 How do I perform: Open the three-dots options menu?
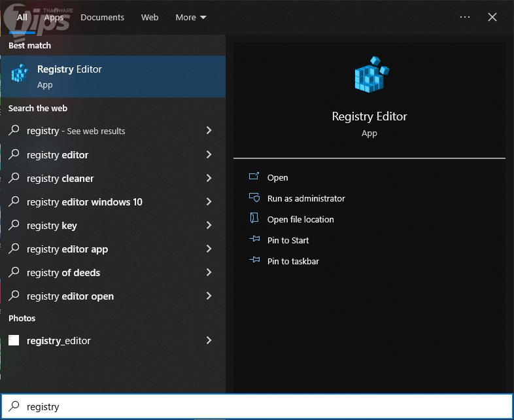(465, 17)
